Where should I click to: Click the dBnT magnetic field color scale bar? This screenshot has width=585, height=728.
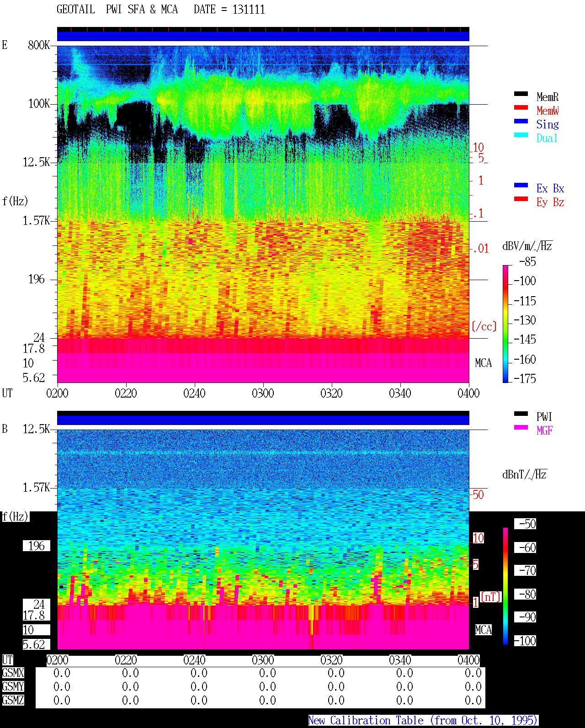[505, 586]
